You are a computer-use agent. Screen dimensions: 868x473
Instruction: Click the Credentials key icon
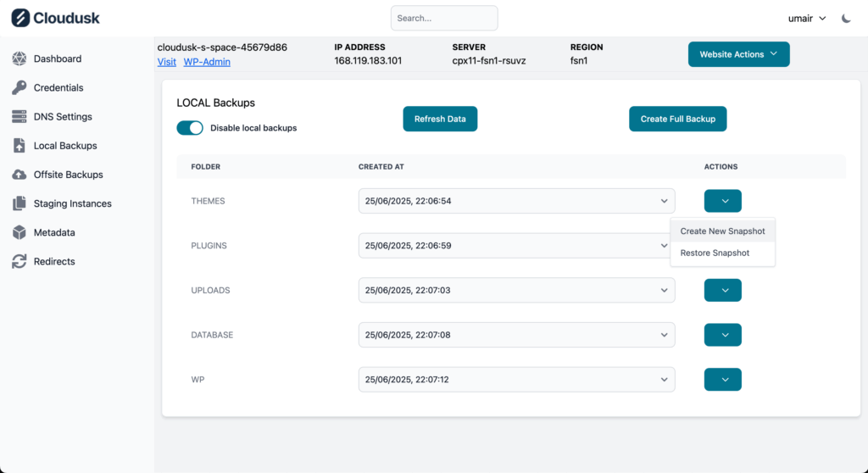coord(19,87)
